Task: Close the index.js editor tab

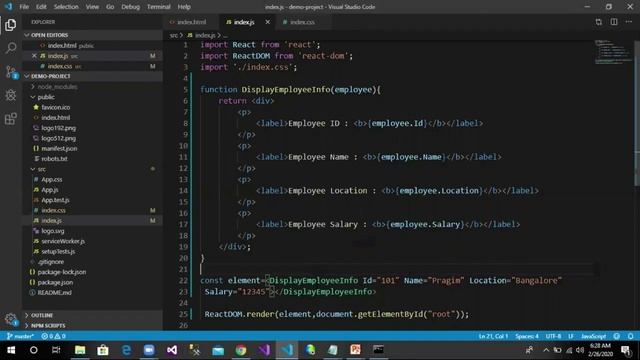Action: [x=268, y=22]
